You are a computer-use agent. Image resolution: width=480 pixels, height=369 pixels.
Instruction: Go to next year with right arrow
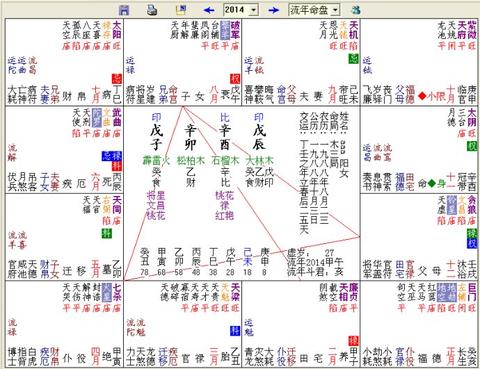274,10
